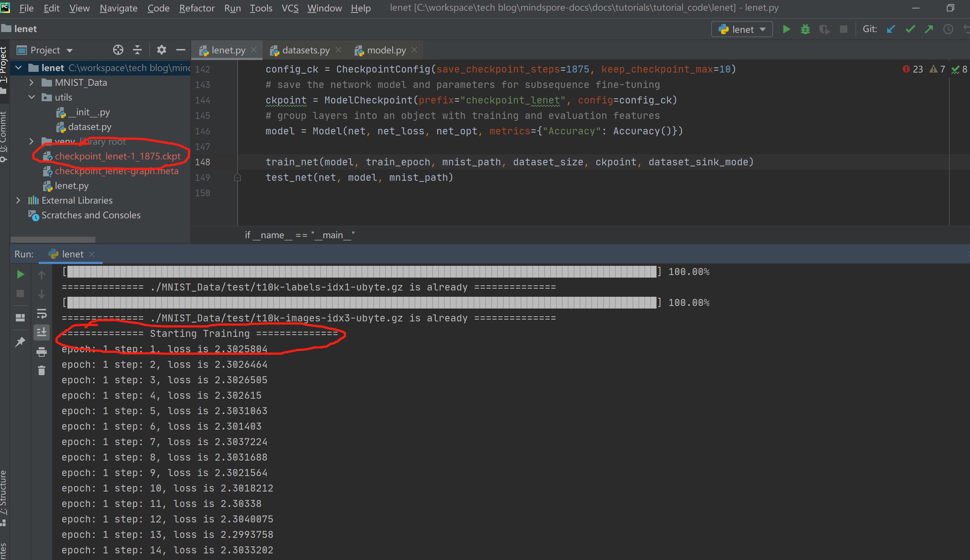Screen dimensions: 970x560
Task: Print console output using printer icon
Action: [x=42, y=352]
